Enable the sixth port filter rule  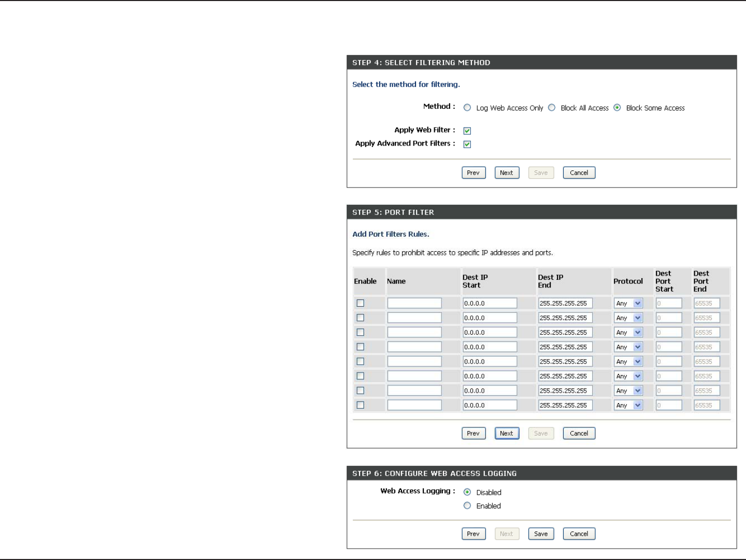[361, 376]
